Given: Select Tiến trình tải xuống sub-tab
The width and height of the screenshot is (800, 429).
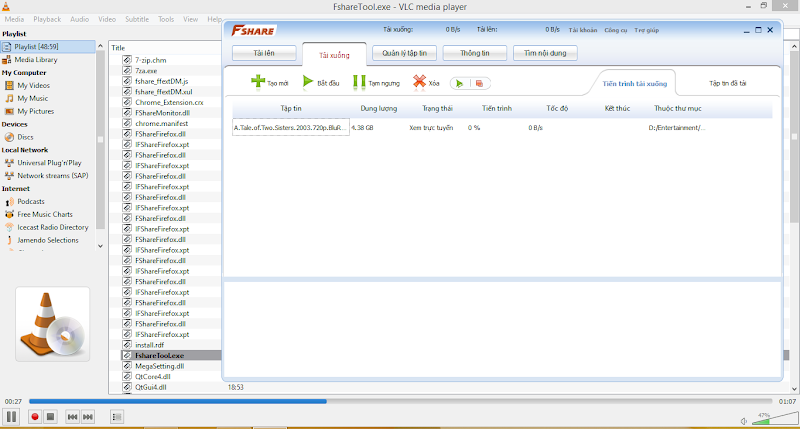Looking at the screenshot, I should [x=634, y=84].
